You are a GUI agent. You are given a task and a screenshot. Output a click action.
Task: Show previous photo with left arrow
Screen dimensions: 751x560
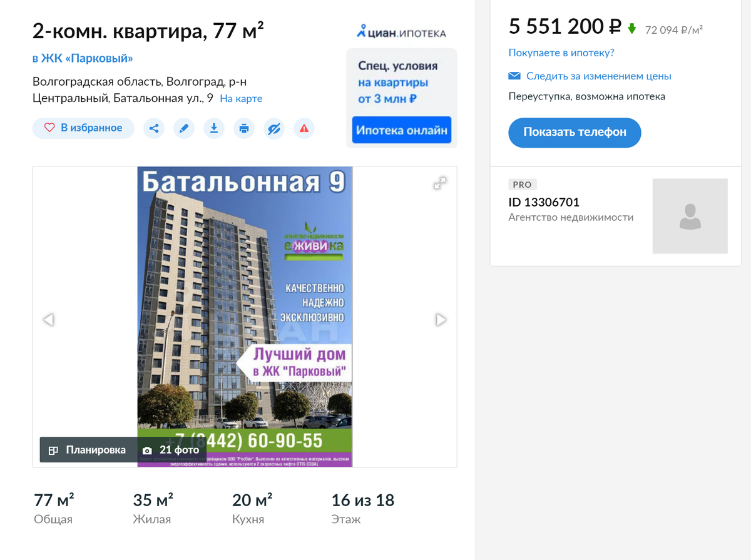pyautogui.click(x=48, y=320)
